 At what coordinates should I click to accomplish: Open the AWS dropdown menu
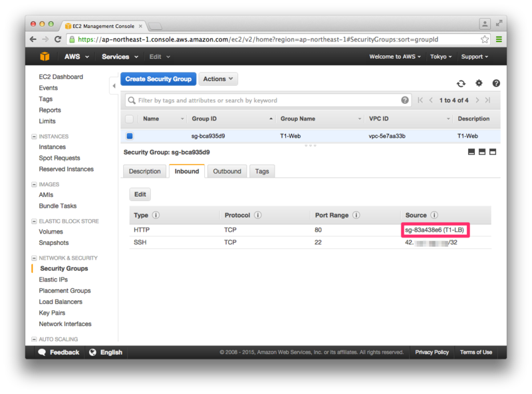click(x=76, y=57)
